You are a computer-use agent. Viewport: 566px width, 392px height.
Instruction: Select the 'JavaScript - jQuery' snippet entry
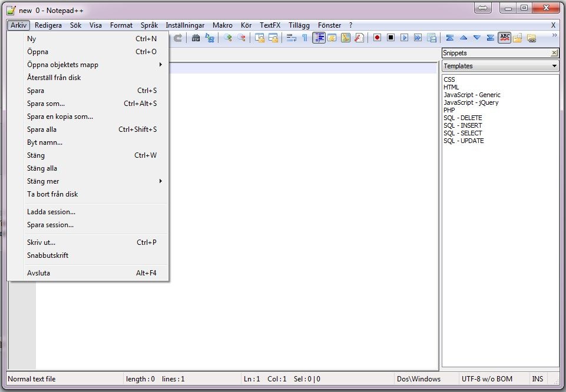(x=471, y=102)
